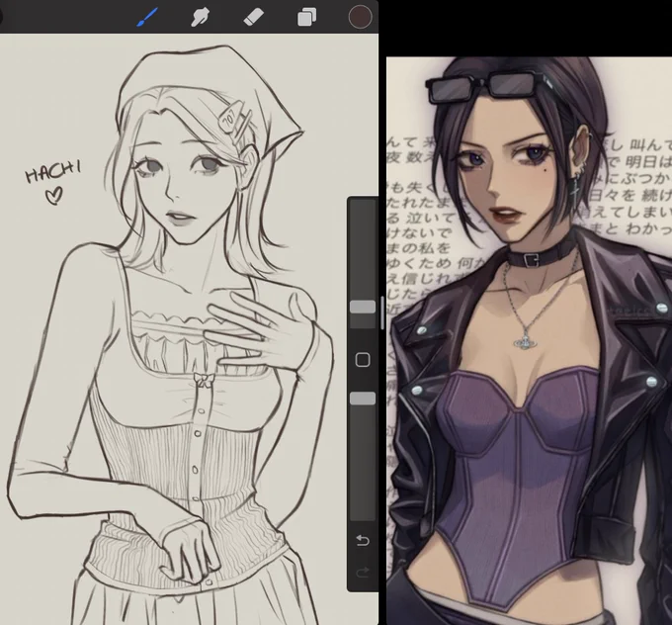Screen dimensions: 672x625
Task: Redo the stroke with redo arrow
Action: pyautogui.click(x=363, y=573)
